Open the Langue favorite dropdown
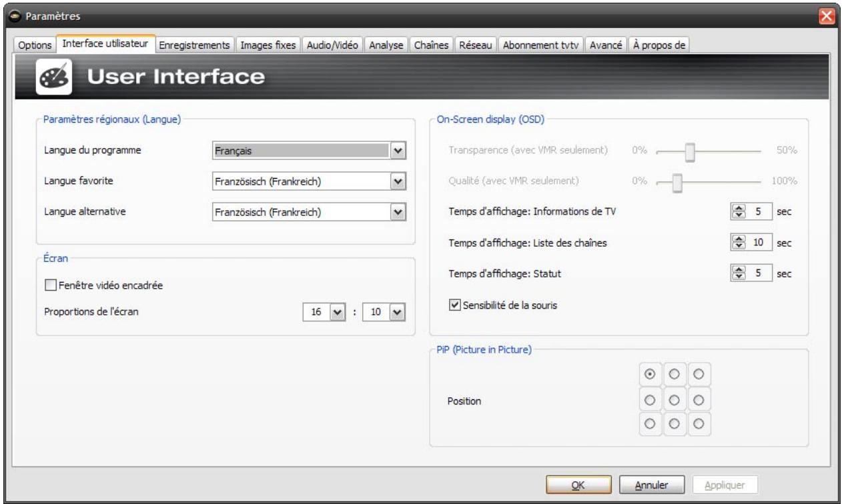842x504 pixels. (x=397, y=181)
